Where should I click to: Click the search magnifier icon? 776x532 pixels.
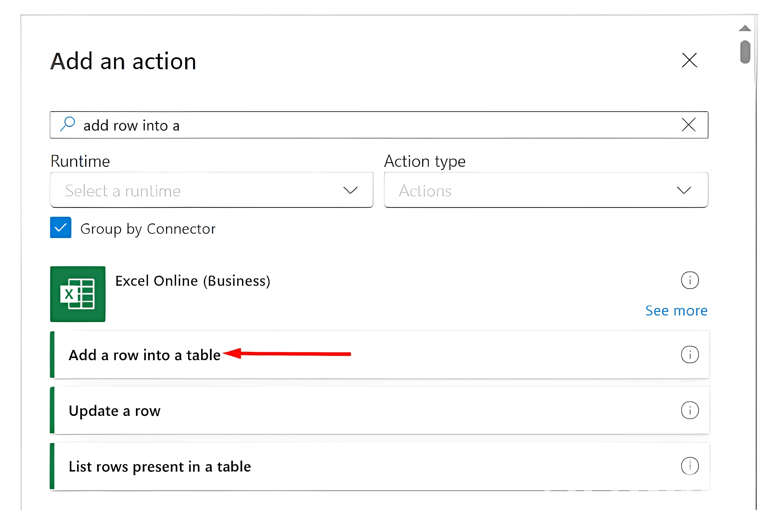coord(68,124)
